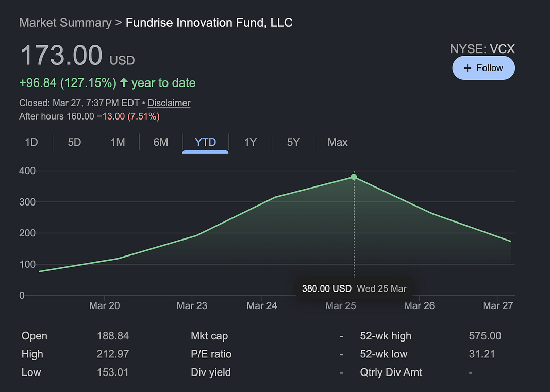Click the NYSE: VCX ticker label
This screenshot has width=550, height=392.
[482, 49]
